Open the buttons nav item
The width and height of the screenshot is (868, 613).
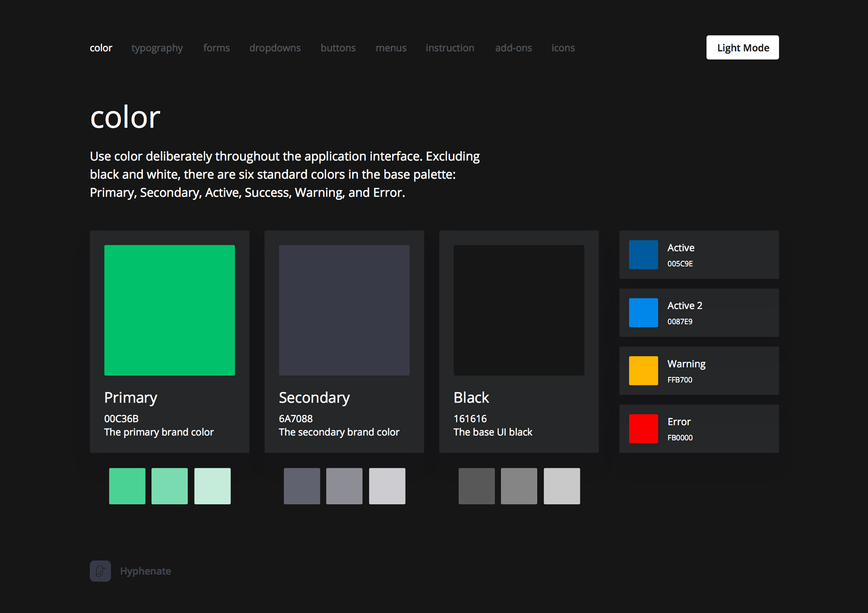coord(338,48)
